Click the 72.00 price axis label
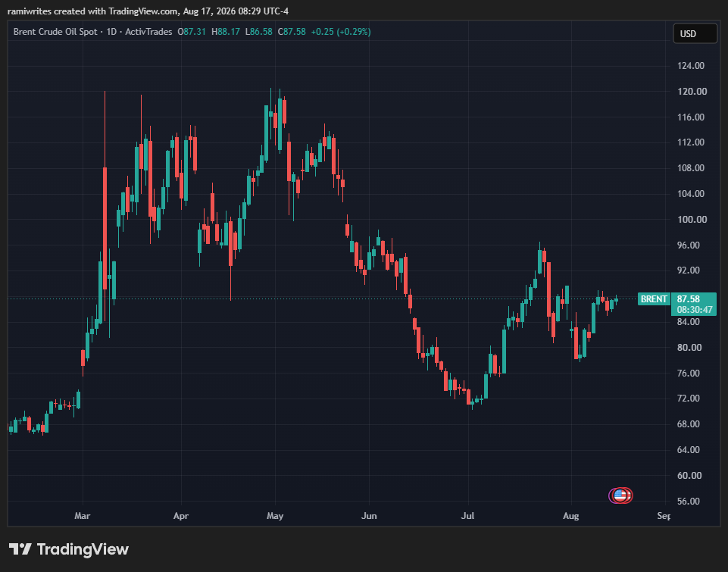Viewport: 728px width, 572px height. [x=689, y=399]
